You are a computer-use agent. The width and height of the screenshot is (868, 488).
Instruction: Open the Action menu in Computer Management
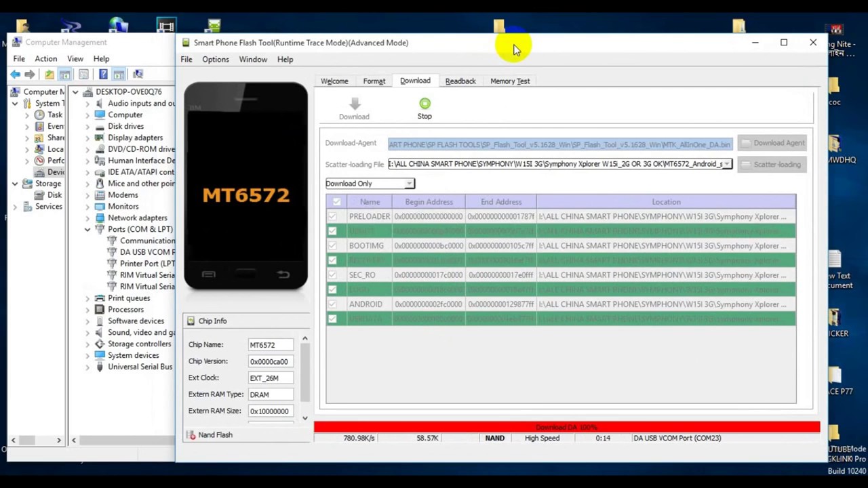tap(46, 59)
